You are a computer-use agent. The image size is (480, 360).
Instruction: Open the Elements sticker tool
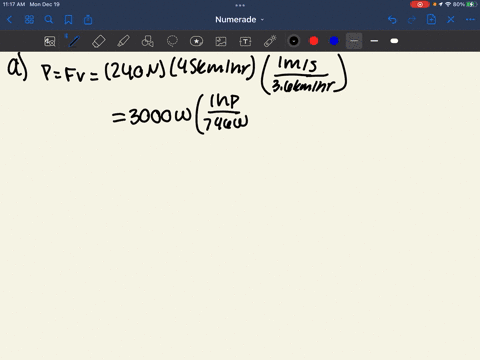[x=196, y=41]
